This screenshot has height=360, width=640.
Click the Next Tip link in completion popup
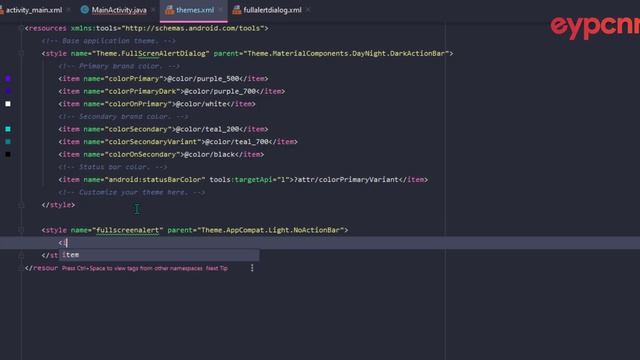pyautogui.click(x=216, y=268)
